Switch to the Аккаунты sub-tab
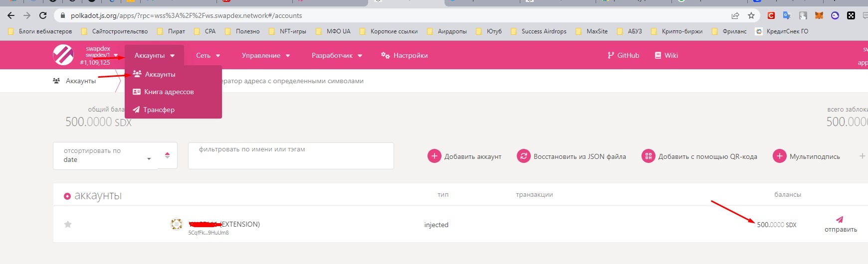This screenshot has height=264, width=868. [75, 81]
